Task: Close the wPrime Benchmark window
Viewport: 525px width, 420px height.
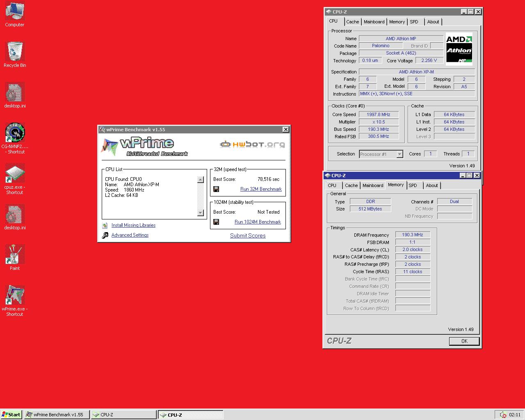Action: click(286, 130)
